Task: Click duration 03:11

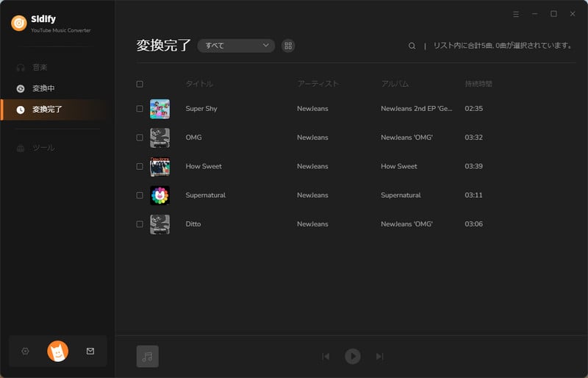Action: pyautogui.click(x=473, y=195)
